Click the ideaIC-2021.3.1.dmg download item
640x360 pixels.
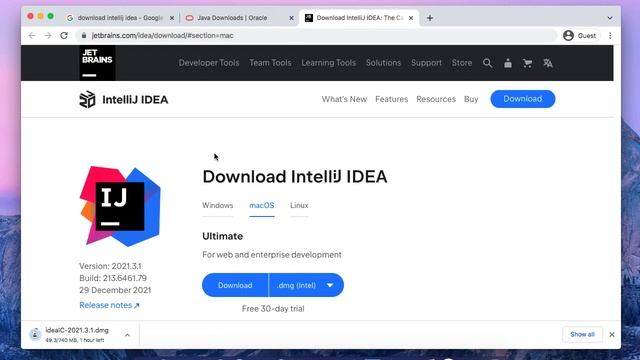coord(77,334)
